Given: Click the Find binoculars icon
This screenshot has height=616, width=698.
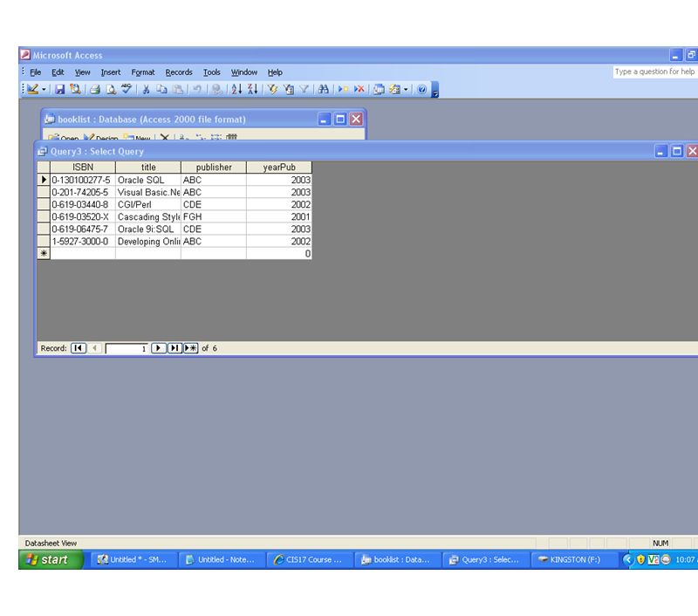Looking at the screenshot, I should pos(324,90).
